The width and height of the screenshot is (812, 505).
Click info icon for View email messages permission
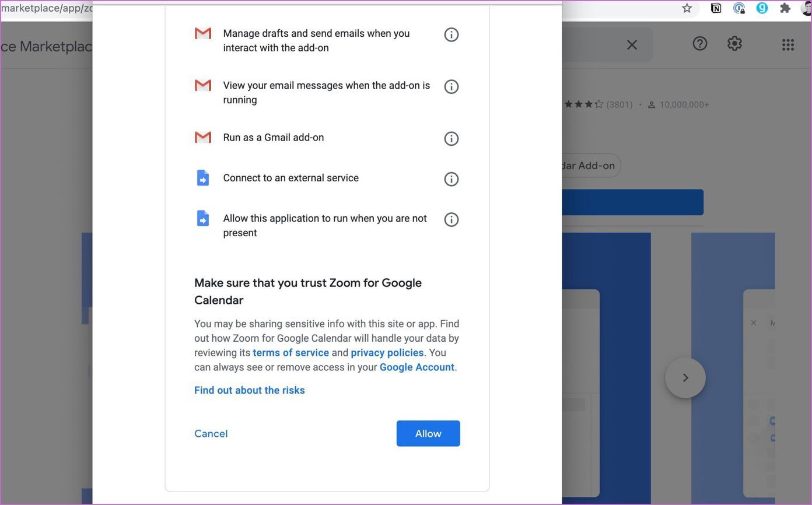coord(451,86)
